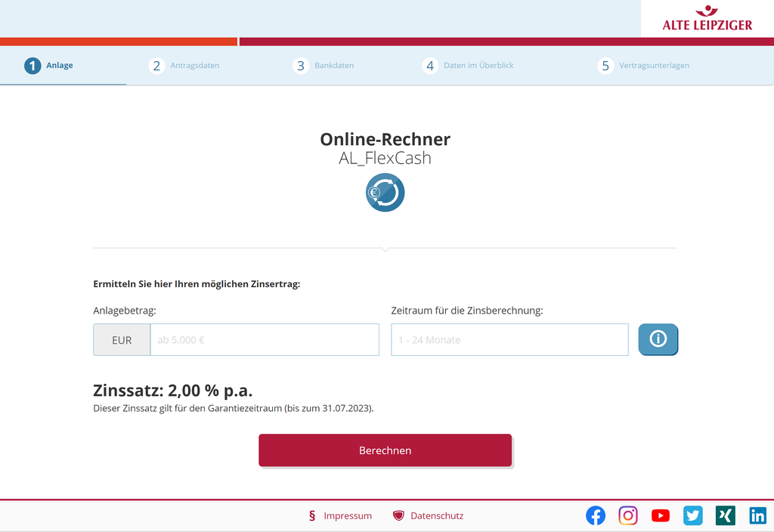Click the Garantiezeitraum note text
This screenshot has height=532, width=774.
click(x=234, y=408)
